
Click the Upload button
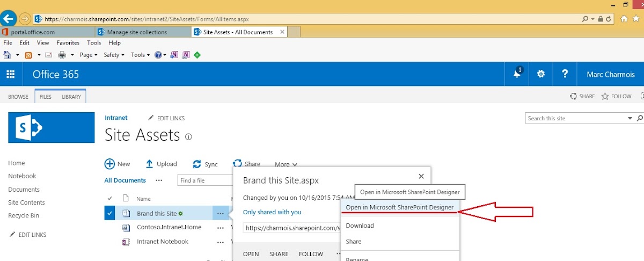(x=161, y=164)
